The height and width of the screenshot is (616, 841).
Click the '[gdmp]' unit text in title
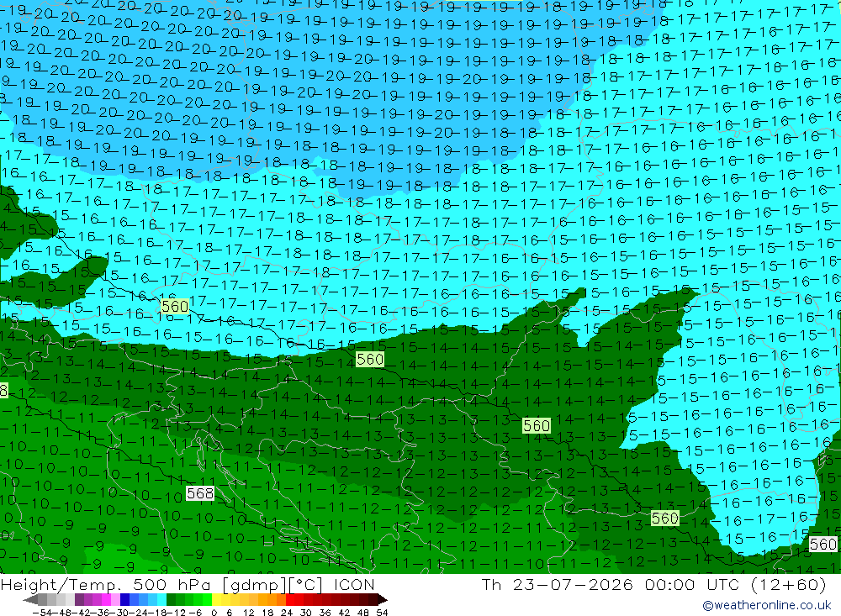point(254,584)
